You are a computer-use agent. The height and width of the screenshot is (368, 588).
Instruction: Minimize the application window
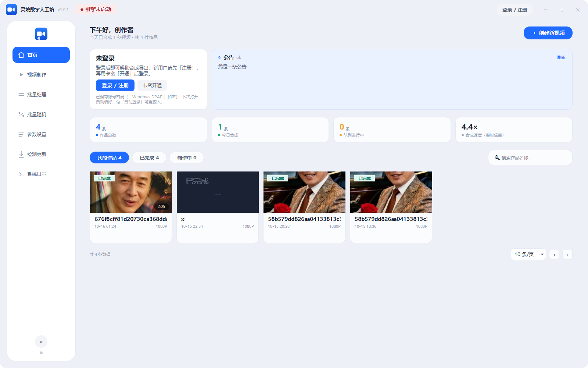click(546, 10)
